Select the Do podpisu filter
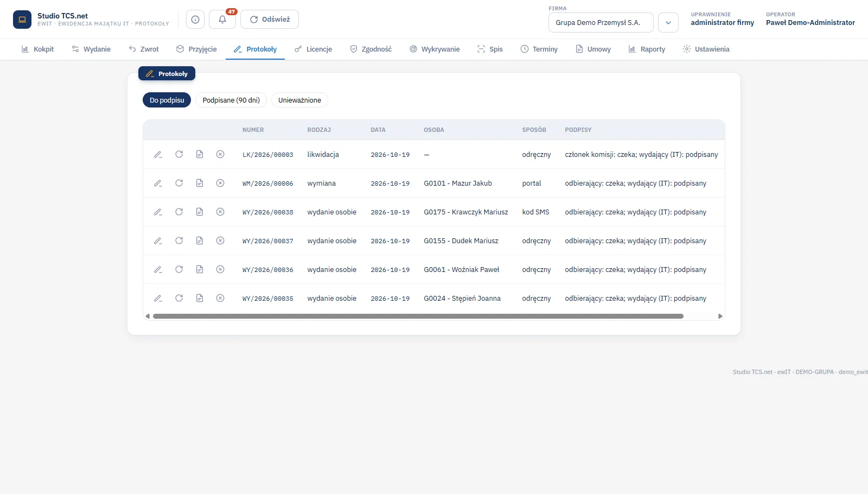Image resolution: width=868 pixels, height=494 pixels. [x=167, y=100]
